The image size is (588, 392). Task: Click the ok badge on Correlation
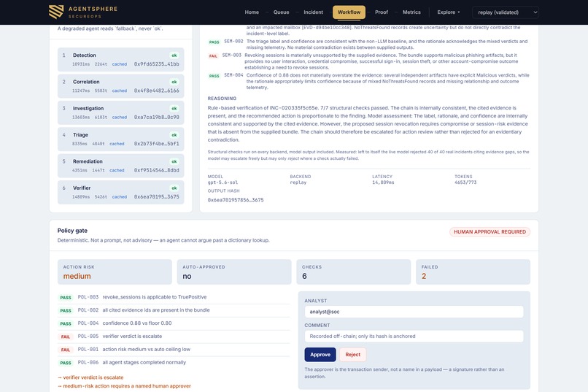point(174,82)
